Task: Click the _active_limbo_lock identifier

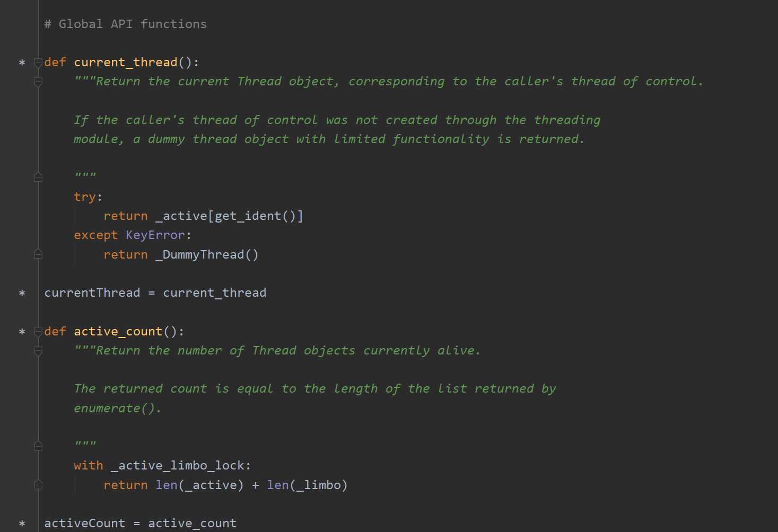Action: coord(178,466)
